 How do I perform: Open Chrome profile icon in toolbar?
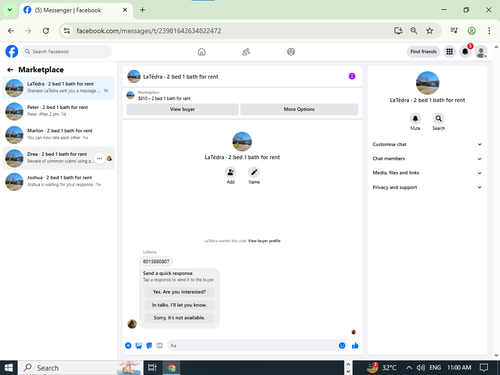(471, 31)
